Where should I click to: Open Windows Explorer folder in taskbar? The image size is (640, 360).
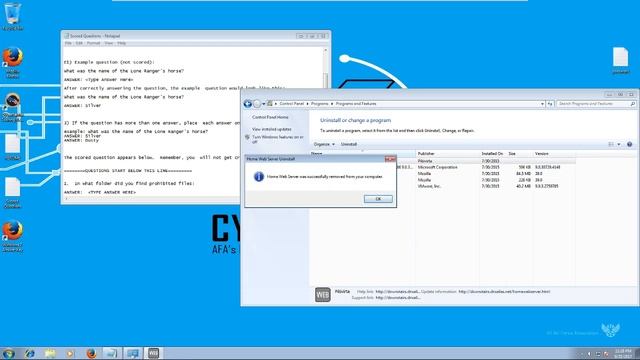tap(50, 353)
